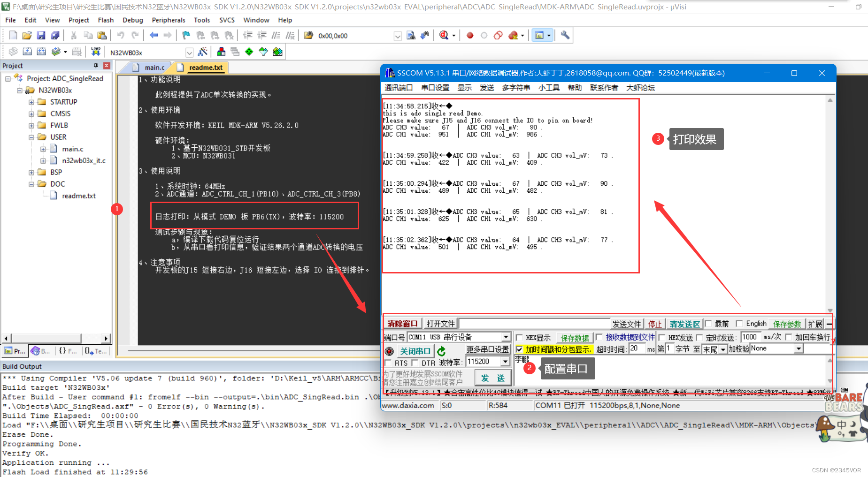This screenshot has height=477, width=868.
Task: Open the Pack Installer icon
Action: tap(278, 52)
